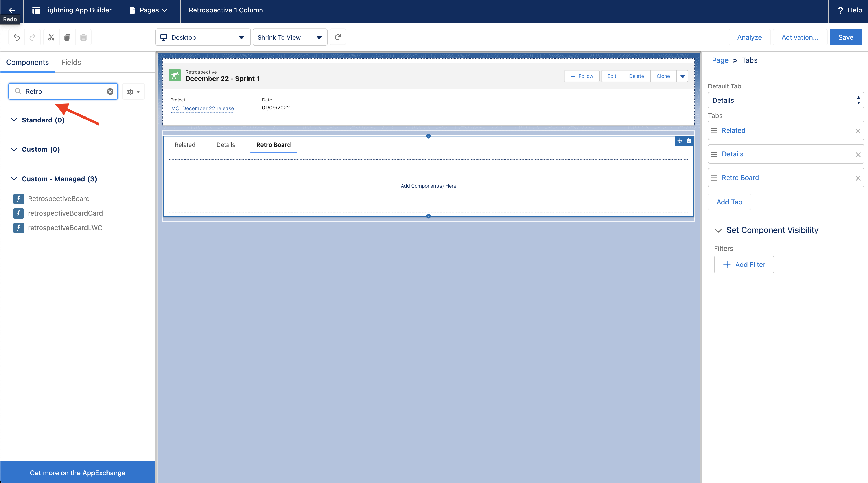Viewport: 868px width, 483px height.
Task: Select the Related tab in the canvas
Action: (185, 145)
